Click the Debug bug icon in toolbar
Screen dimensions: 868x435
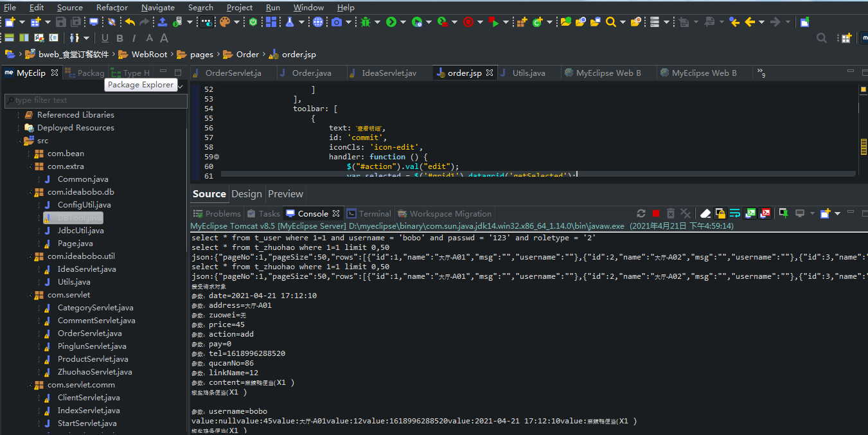point(366,22)
